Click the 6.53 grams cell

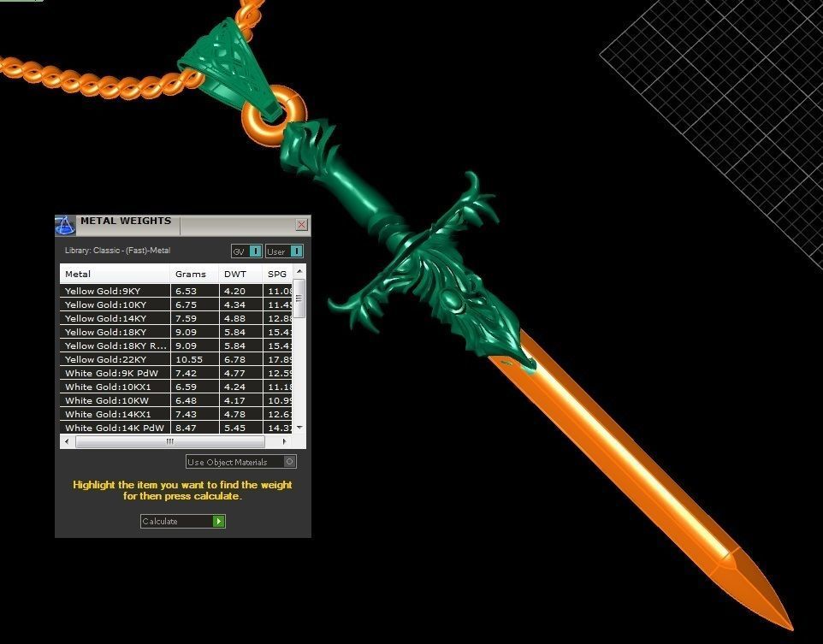[x=195, y=291]
